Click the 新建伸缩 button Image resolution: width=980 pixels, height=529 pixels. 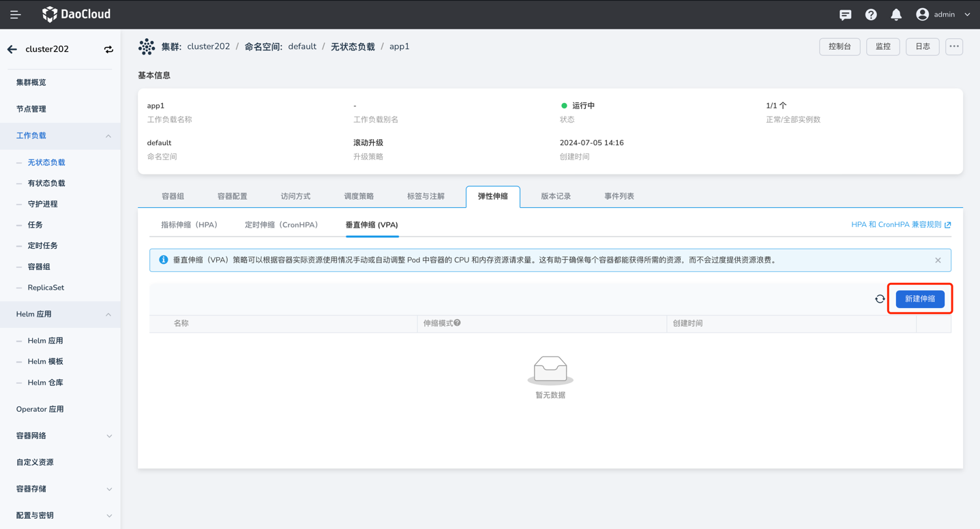pos(919,299)
